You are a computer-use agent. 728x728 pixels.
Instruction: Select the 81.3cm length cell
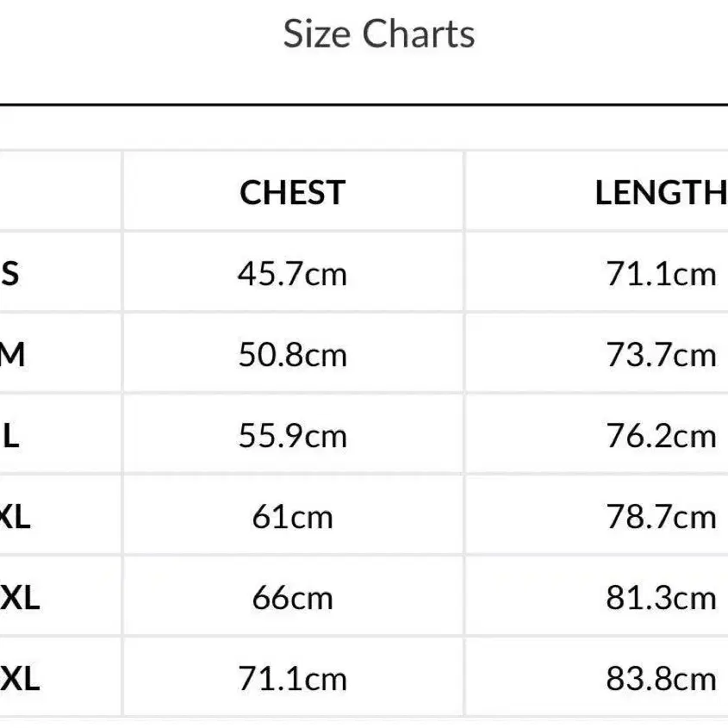tap(661, 598)
